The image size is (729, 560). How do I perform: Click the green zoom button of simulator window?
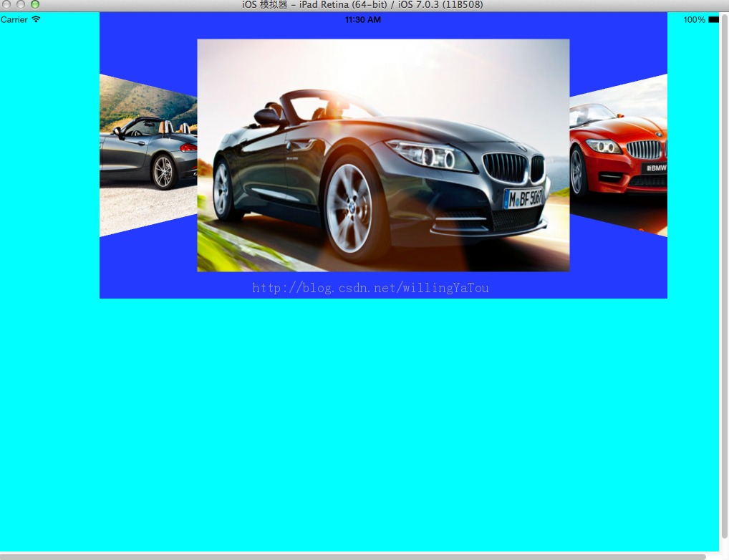tap(35, 4)
